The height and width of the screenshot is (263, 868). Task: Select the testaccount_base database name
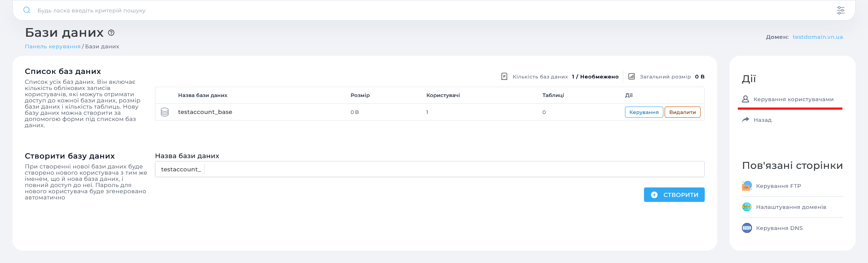point(205,112)
